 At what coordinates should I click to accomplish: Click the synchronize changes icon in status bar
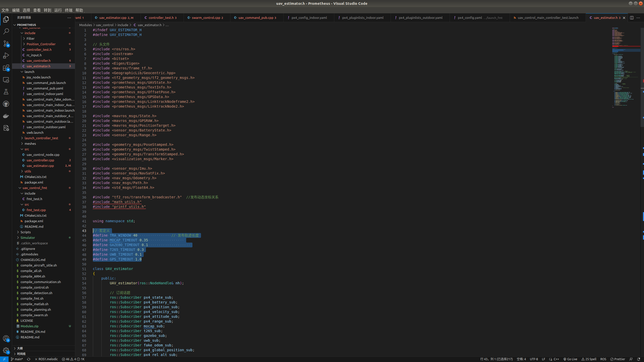pos(29,359)
